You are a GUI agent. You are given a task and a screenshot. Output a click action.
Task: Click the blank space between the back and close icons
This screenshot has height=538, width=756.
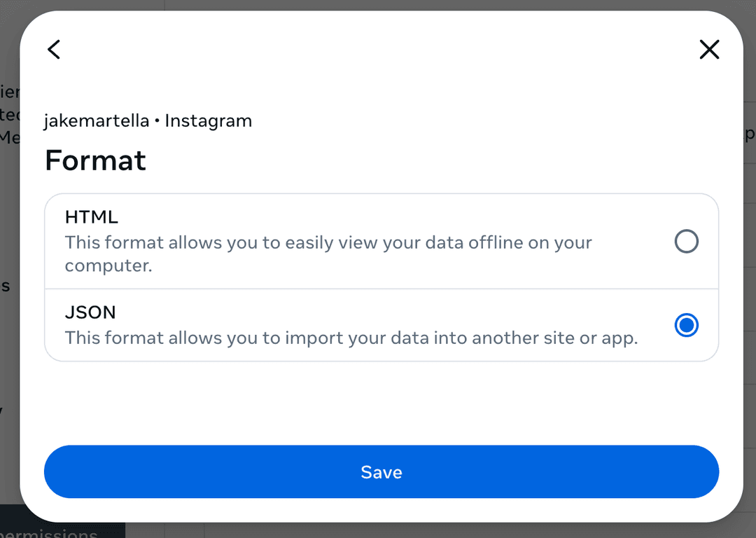coord(381,50)
